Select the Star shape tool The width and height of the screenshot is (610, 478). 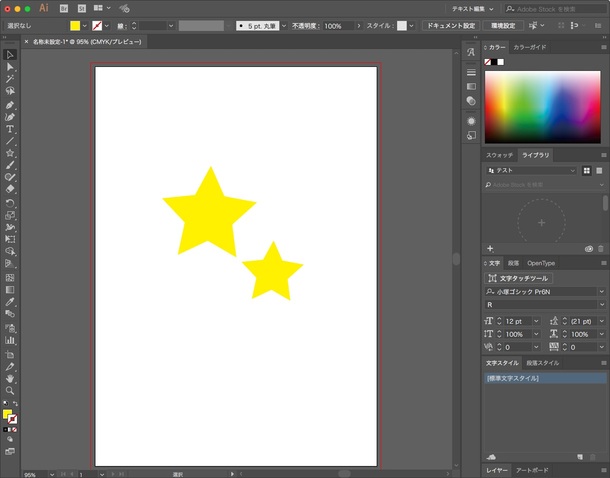[10, 153]
